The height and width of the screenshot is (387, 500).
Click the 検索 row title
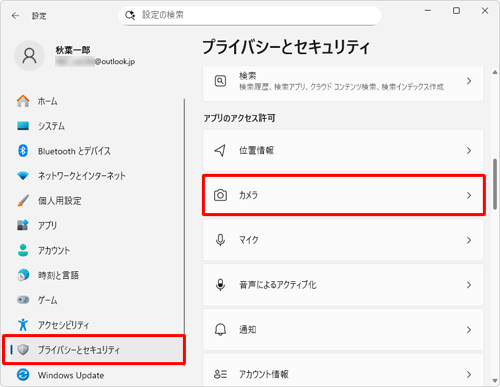[247, 76]
